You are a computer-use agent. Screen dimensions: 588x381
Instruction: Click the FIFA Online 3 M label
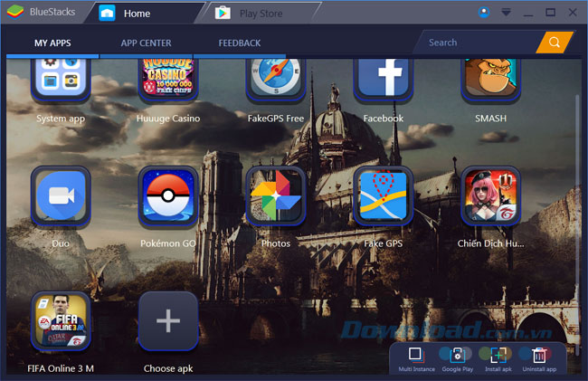point(61,368)
